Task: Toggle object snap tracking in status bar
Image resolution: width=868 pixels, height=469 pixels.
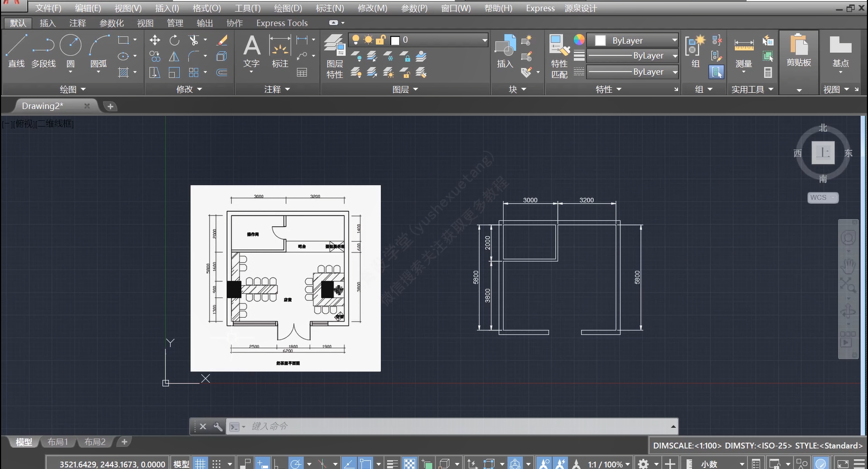Action: [x=349, y=464]
